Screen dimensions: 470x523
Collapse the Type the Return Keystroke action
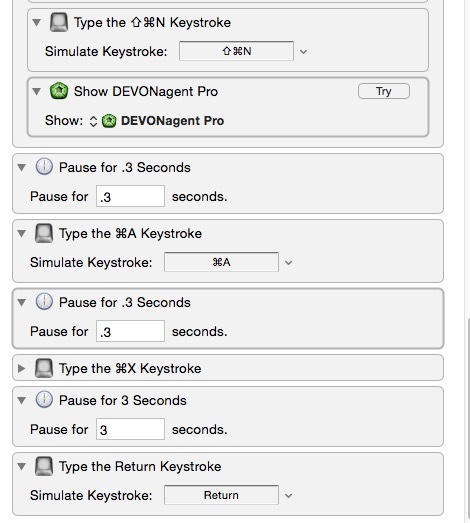point(22,466)
